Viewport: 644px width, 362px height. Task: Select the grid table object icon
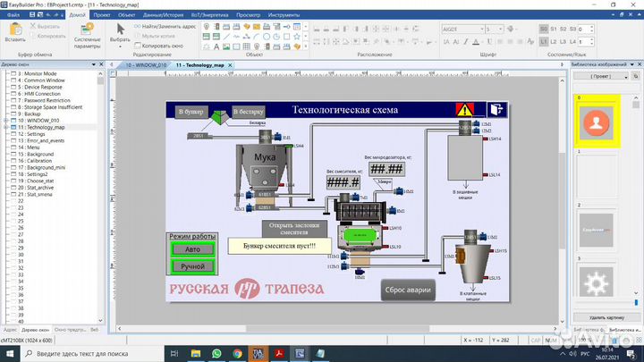point(247,46)
